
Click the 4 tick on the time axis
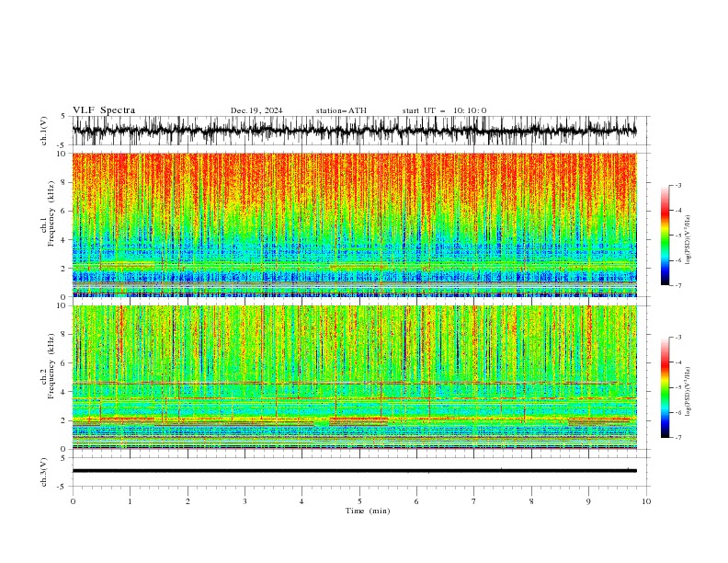(x=301, y=501)
